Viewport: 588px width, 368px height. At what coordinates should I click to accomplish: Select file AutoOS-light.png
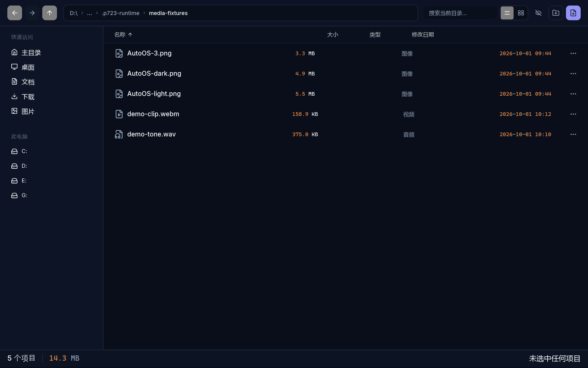tap(346, 94)
